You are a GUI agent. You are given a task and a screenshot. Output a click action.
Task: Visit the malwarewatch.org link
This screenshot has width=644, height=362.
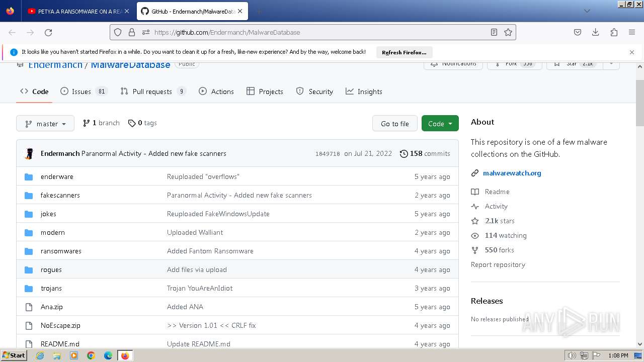(512, 173)
